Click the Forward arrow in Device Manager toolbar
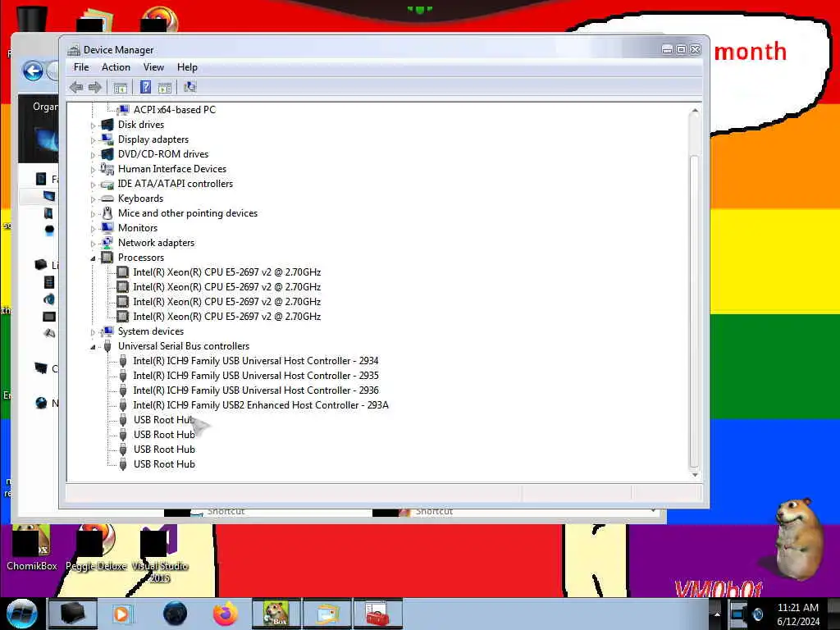This screenshot has height=630, width=840. [x=95, y=87]
